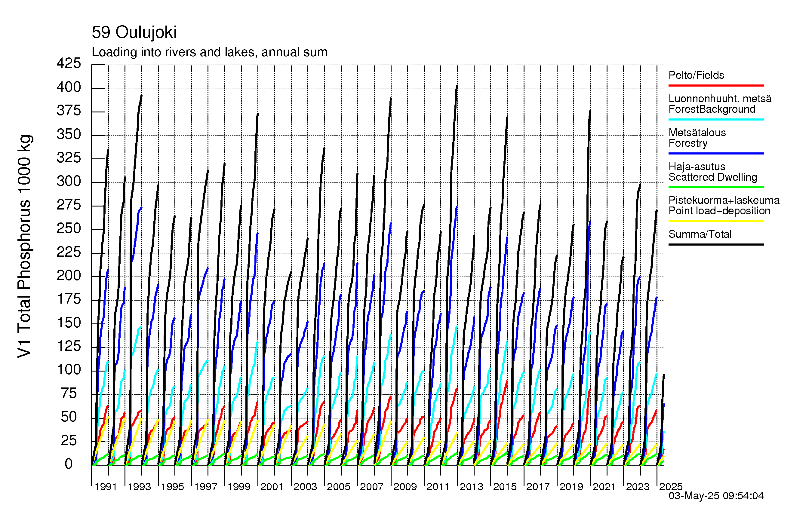Click the x-axis year label 1991
812x511 pixels.
(x=106, y=487)
